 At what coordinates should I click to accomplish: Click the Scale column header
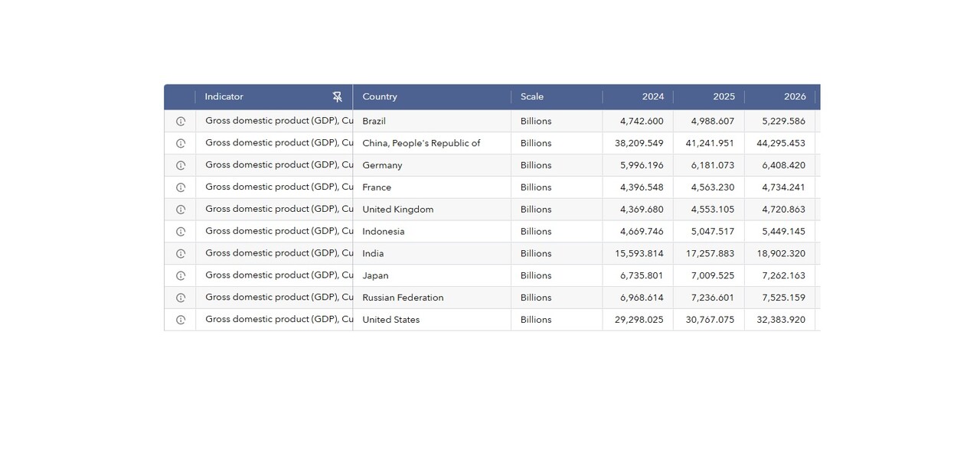(532, 97)
